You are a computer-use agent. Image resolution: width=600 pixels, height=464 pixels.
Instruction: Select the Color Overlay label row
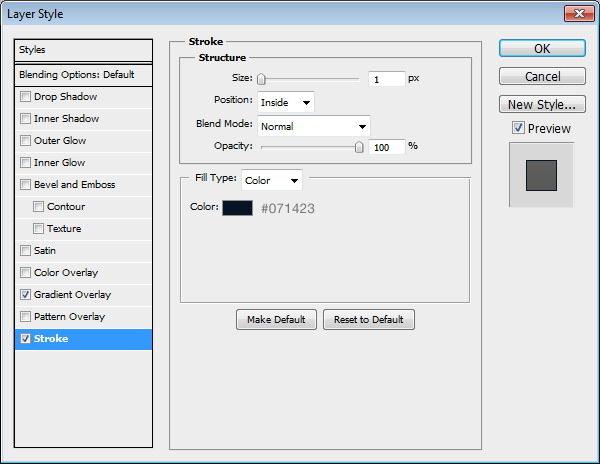tap(66, 273)
